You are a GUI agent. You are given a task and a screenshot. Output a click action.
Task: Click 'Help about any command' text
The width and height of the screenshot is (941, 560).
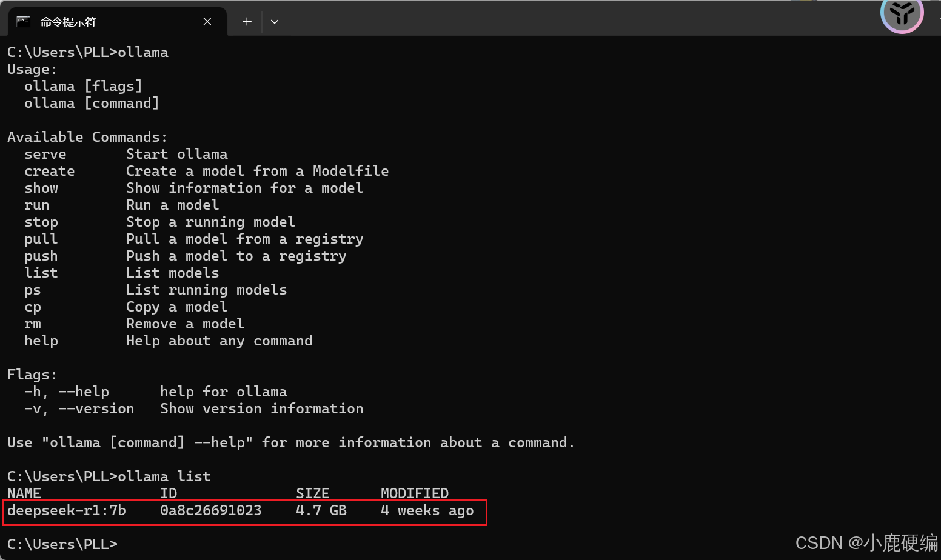(x=219, y=341)
